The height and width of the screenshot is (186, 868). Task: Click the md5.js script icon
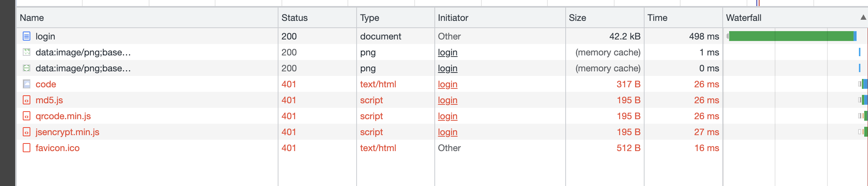(27, 100)
